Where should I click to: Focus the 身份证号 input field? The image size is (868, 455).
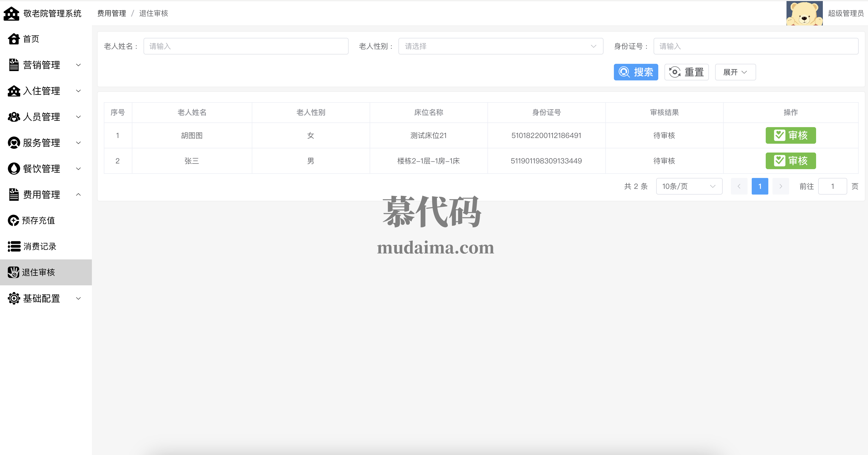755,46
